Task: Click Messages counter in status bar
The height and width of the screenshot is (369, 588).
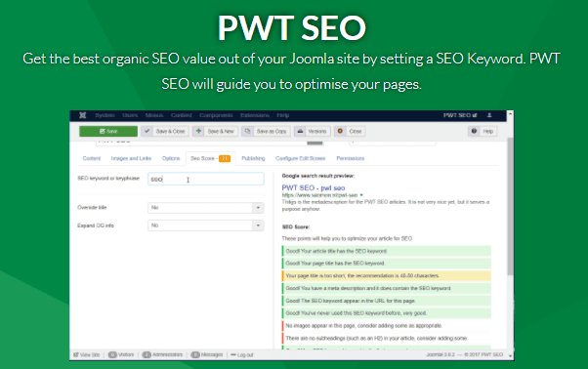Action: (x=207, y=354)
